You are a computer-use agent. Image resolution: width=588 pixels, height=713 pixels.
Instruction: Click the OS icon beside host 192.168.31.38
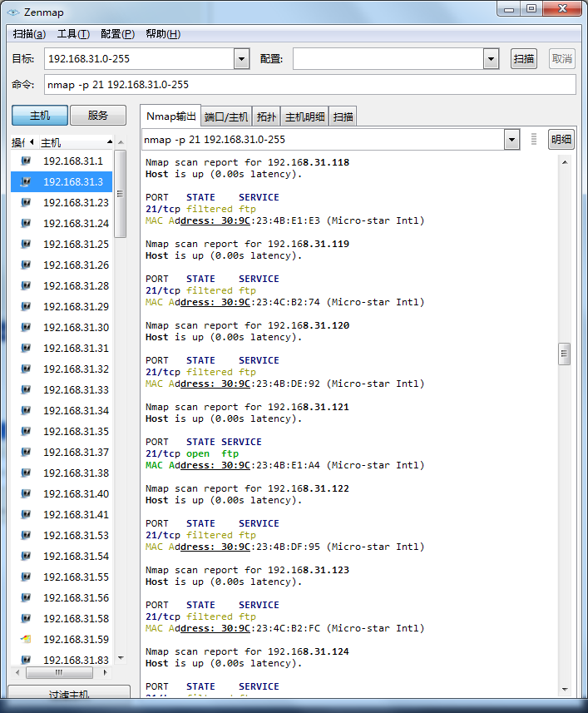point(27,473)
